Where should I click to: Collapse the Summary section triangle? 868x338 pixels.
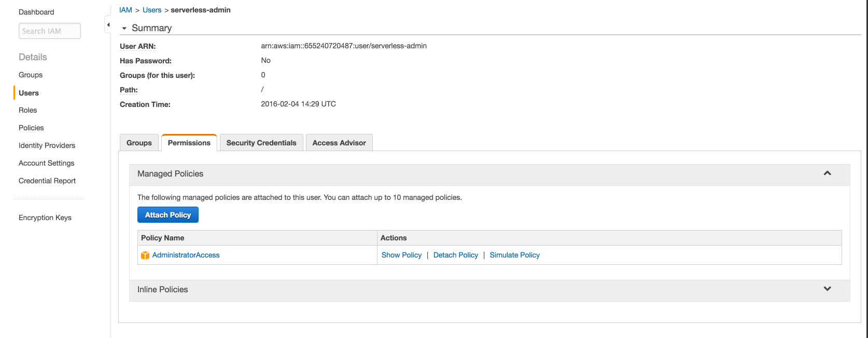(124, 29)
